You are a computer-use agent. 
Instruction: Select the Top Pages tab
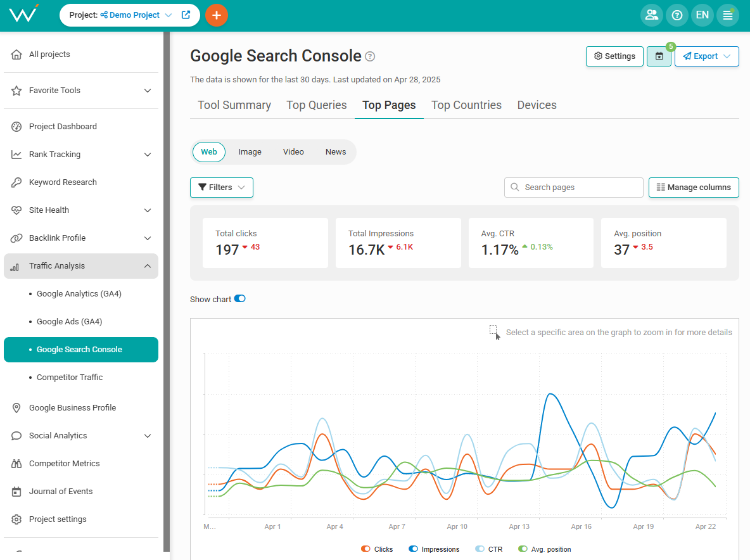389,105
